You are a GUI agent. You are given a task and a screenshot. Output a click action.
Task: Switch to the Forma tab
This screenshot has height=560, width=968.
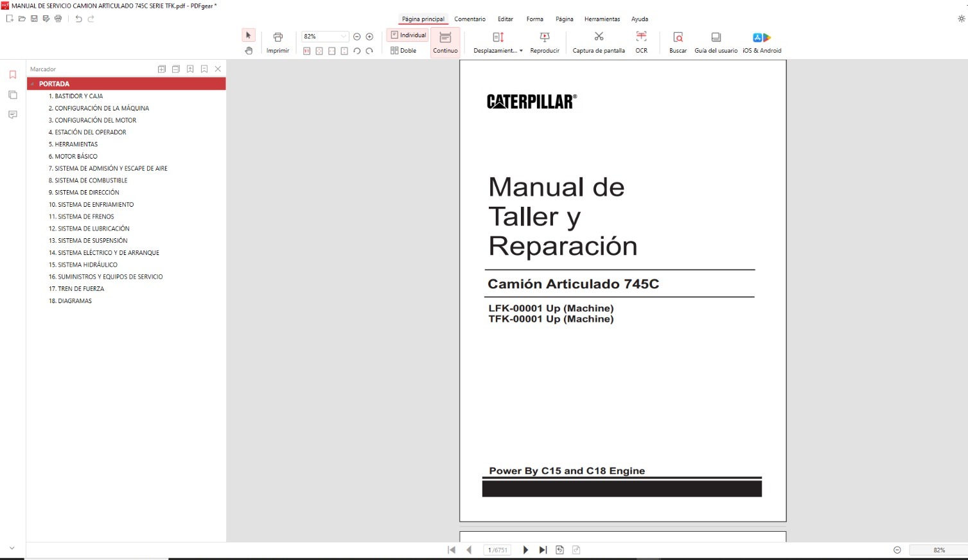point(534,19)
